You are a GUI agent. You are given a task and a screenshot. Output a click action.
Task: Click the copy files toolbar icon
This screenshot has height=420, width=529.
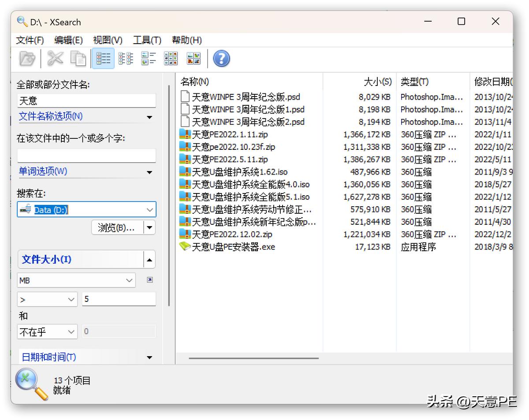[78, 58]
